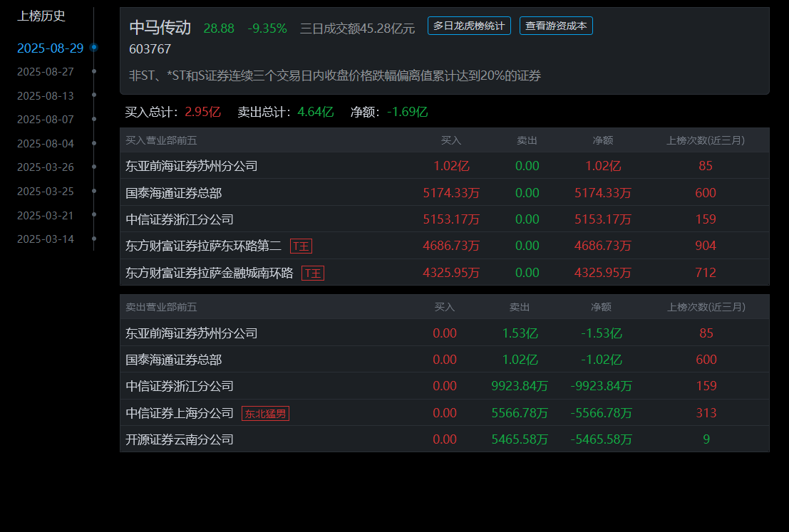This screenshot has height=532, width=789.
Task: Click stock name 中马传动
Action: pos(160,27)
